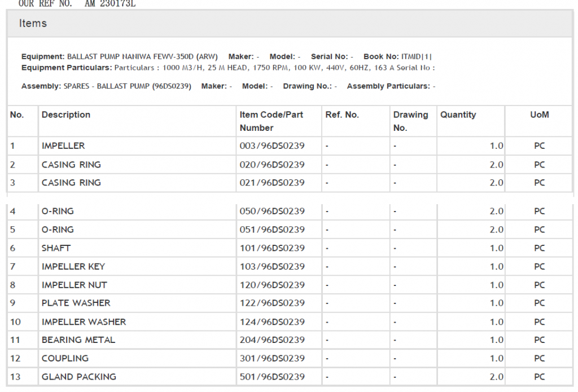Click the Item Code/Part Number column header

(271, 121)
